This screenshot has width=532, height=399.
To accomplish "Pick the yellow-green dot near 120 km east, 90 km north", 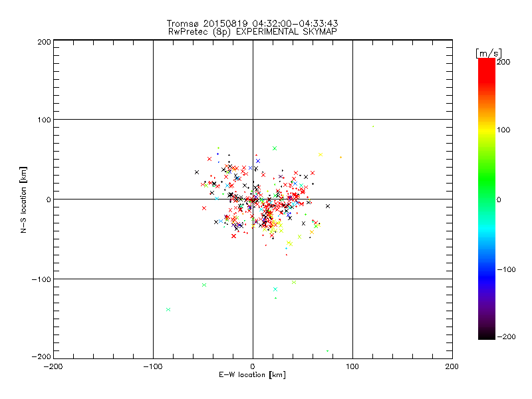I will tap(373, 126).
